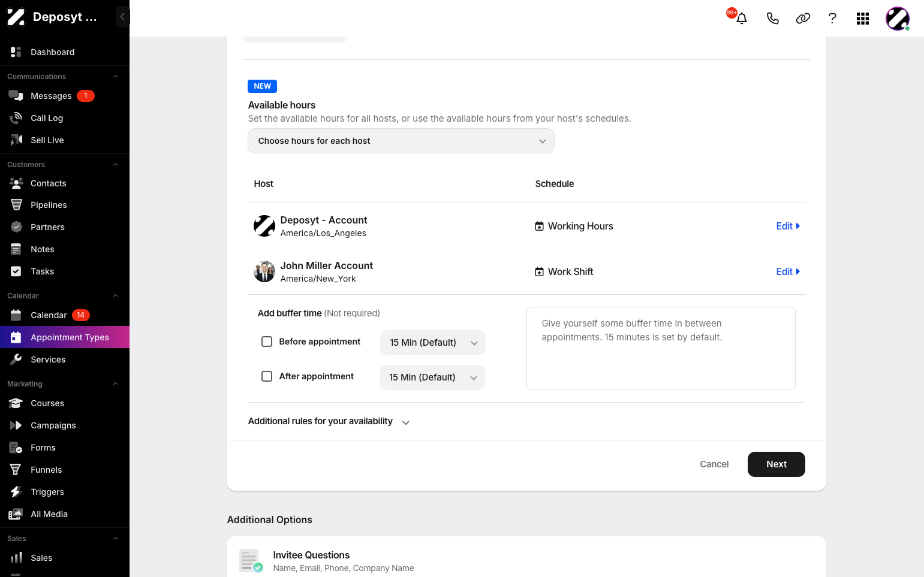Open the user profile avatar
This screenshot has width=924, height=577.
click(x=898, y=19)
